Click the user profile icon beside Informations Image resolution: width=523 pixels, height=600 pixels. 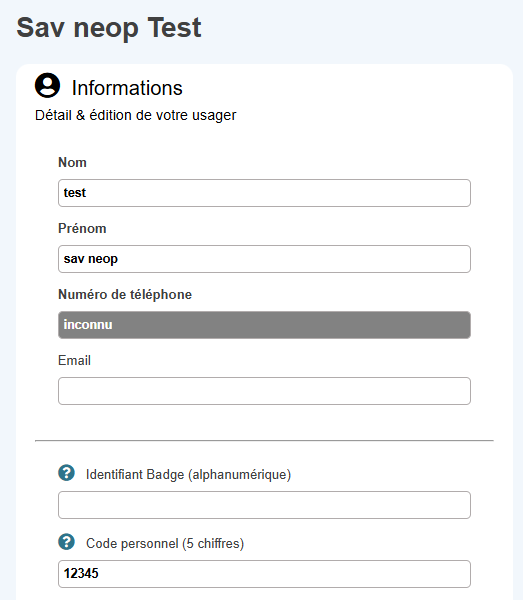(x=47, y=85)
